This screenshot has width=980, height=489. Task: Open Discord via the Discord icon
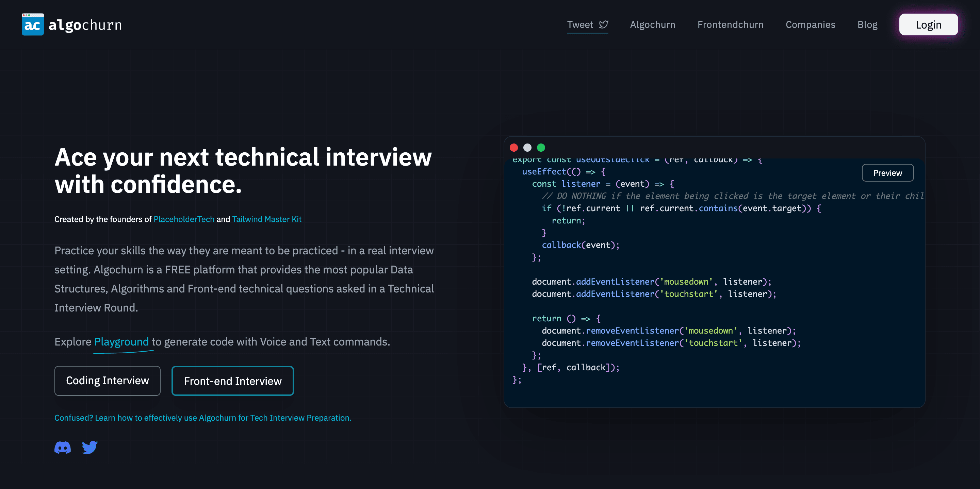click(63, 448)
